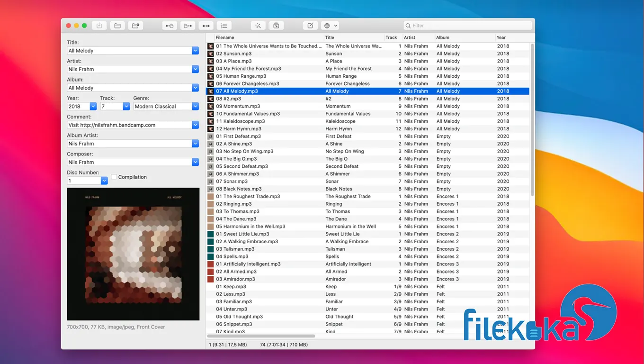Sort by the Filename column header

[269, 37]
